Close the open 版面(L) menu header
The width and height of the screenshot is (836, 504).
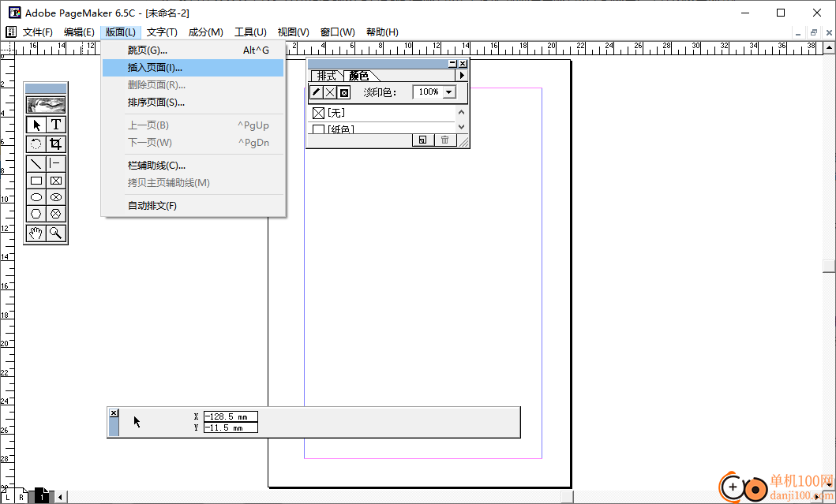(x=121, y=32)
